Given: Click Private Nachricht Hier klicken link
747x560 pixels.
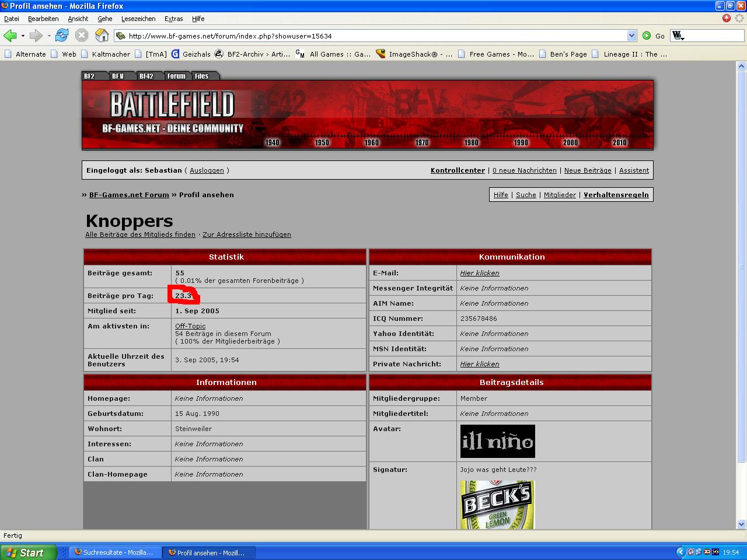Looking at the screenshot, I should tap(480, 364).
